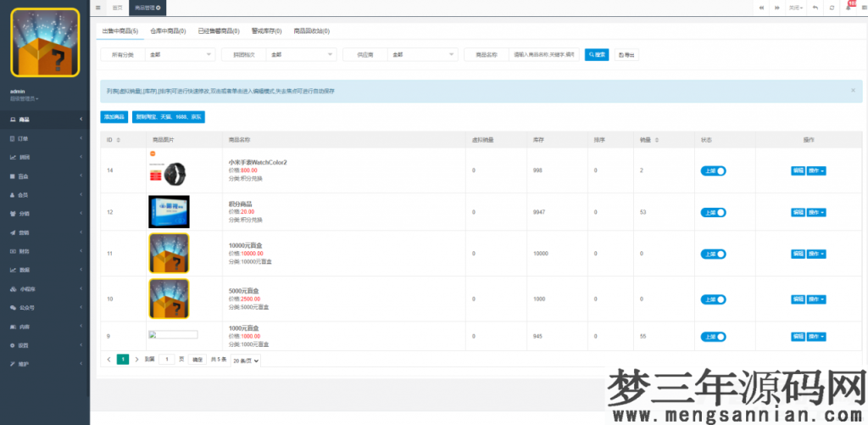Open 操作 dropdown for 5000元盲盒

click(816, 299)
